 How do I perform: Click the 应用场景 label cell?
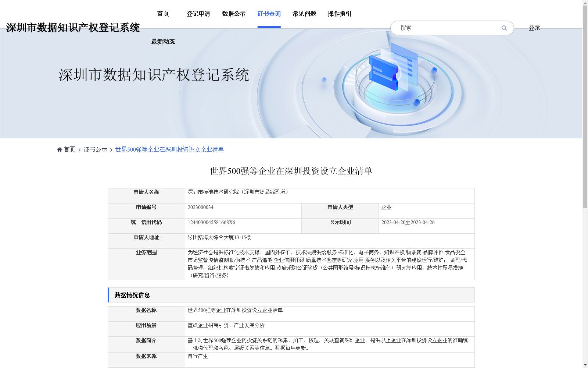pos(146,329)
